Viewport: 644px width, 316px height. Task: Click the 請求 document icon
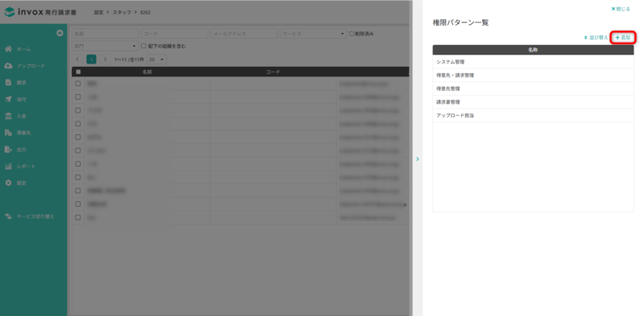click(x=8, y=83)
